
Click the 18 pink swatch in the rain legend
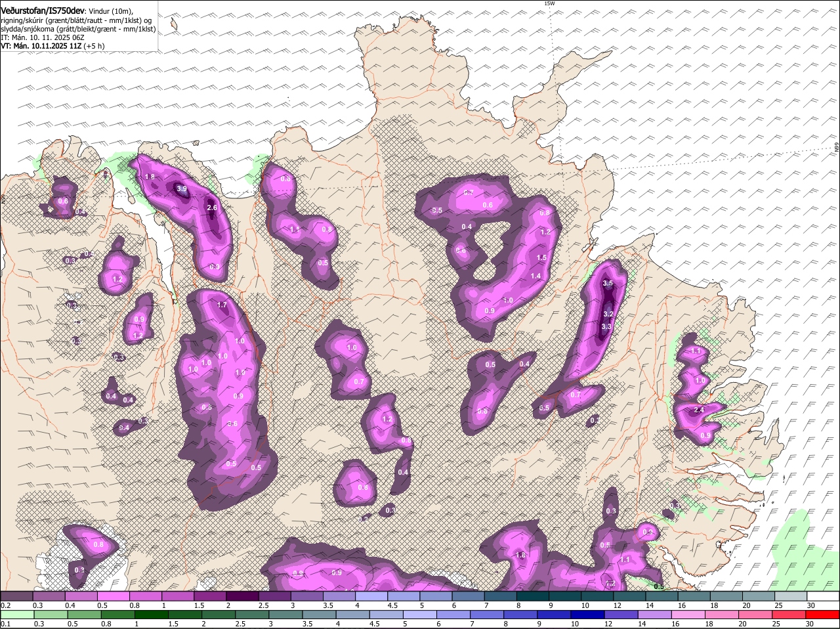[721, 615]
